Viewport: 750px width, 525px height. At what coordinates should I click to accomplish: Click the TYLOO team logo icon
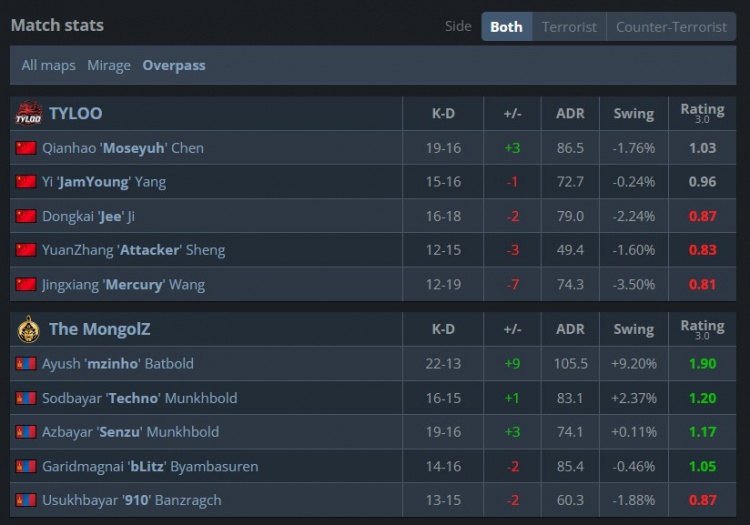[28, 114]
